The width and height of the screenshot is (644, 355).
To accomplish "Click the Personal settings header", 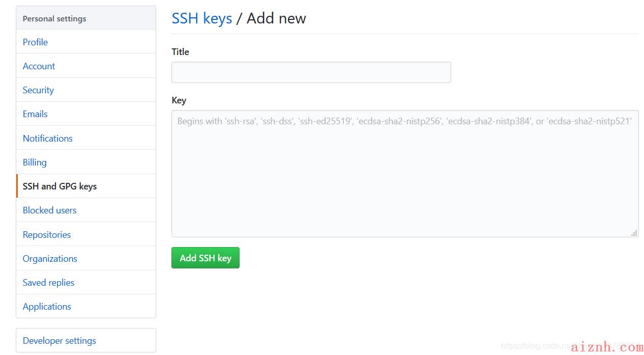I will [x=86, y=18].
